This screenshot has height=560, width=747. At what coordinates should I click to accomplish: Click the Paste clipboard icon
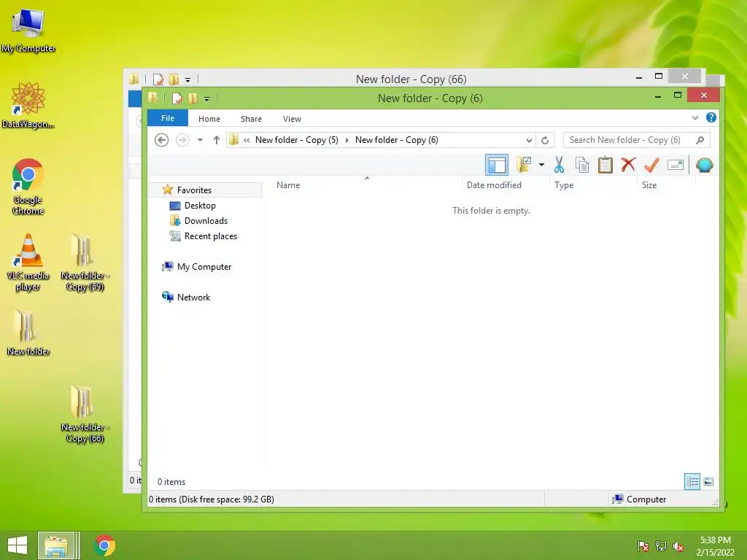click(x=605, y=165)
